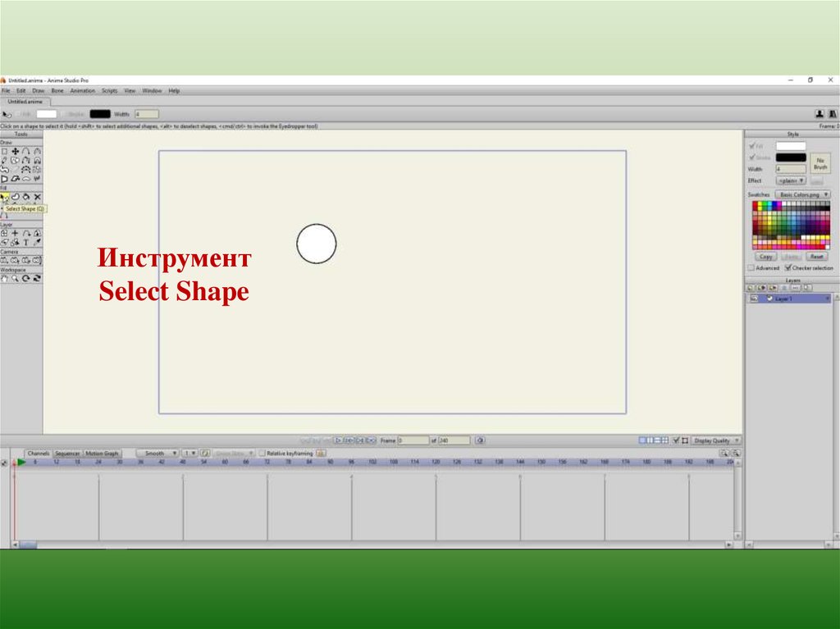
Task: Open the Animation menu
Action: 82,91
